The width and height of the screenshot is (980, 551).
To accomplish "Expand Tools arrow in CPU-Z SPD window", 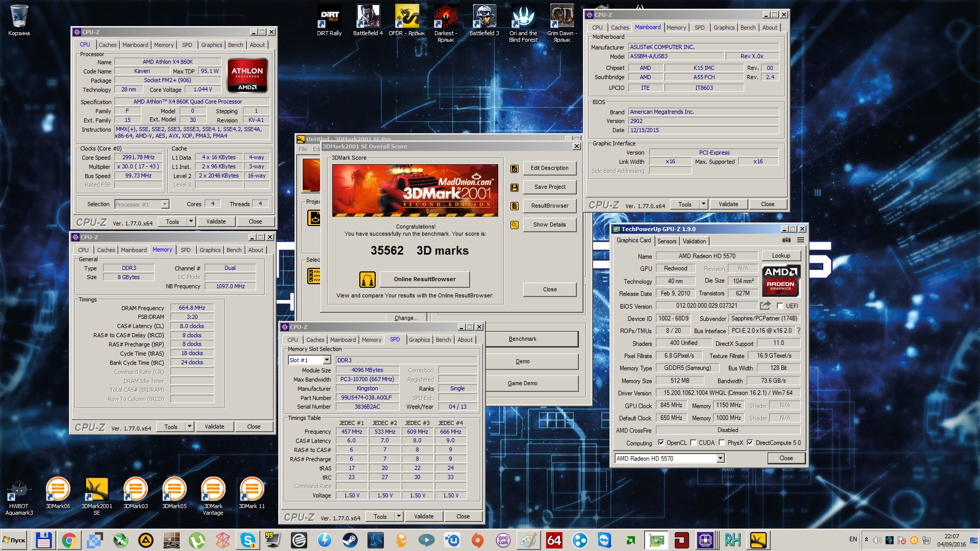I will tap(399, 516).
